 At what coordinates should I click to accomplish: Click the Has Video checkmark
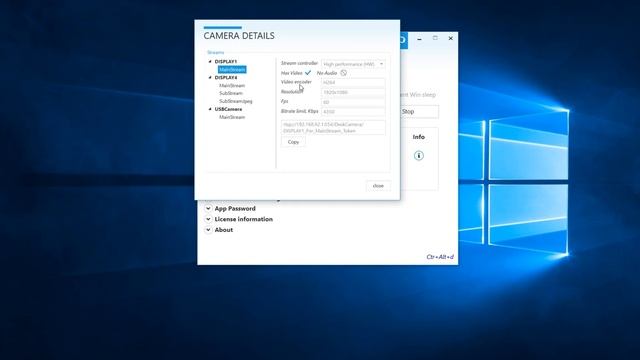pyautogui.click(x=308, y=73)
